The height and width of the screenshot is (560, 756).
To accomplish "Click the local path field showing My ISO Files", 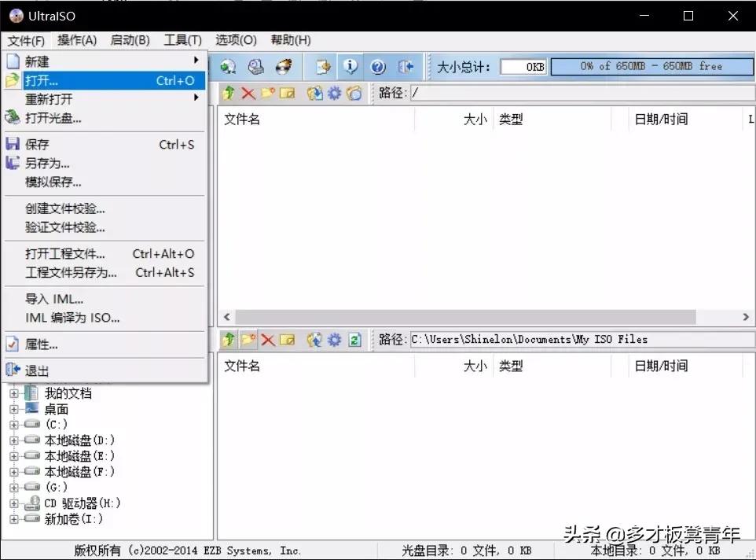I will tap(578, 340).
